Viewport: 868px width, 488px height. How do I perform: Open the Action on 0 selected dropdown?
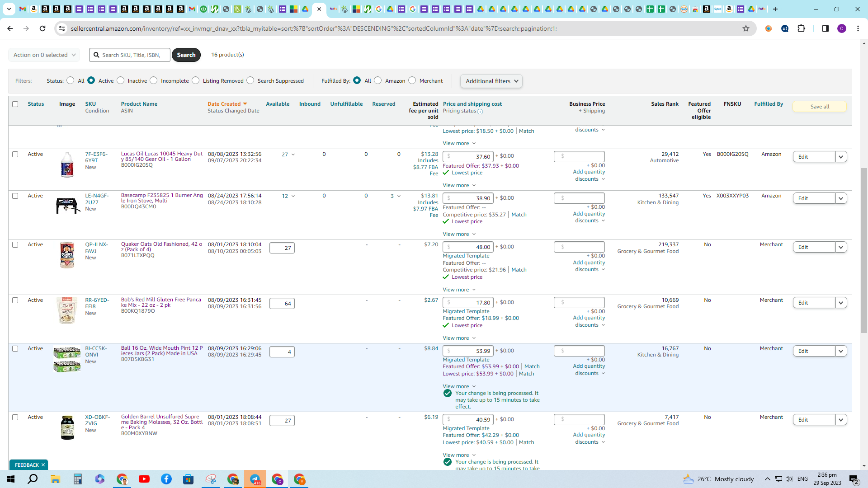click(44, 55)
